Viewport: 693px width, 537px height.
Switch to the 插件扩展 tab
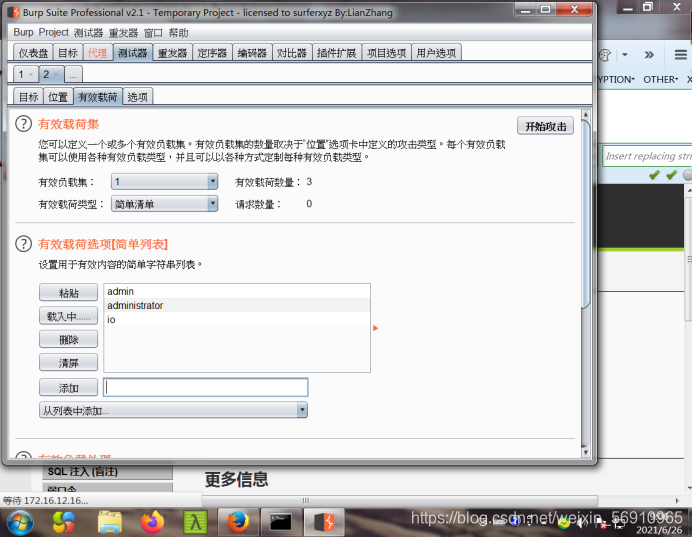coord(337,53)
